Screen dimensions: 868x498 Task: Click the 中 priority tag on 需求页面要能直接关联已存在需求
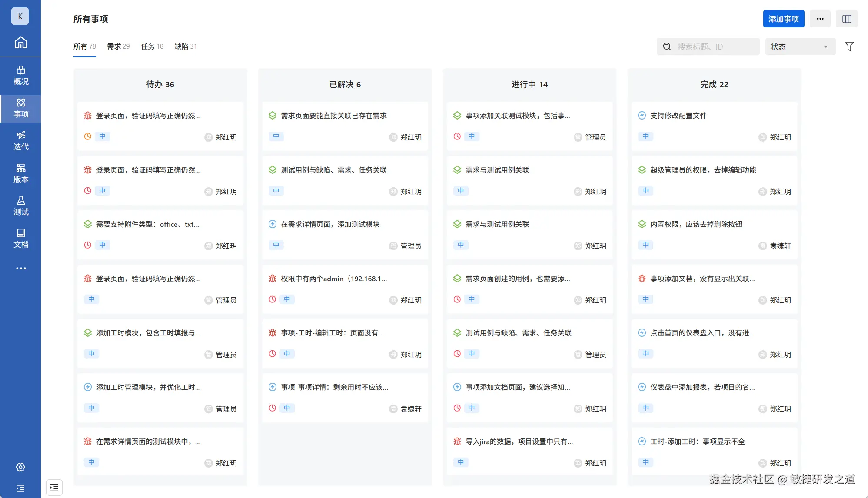(276, 136)
